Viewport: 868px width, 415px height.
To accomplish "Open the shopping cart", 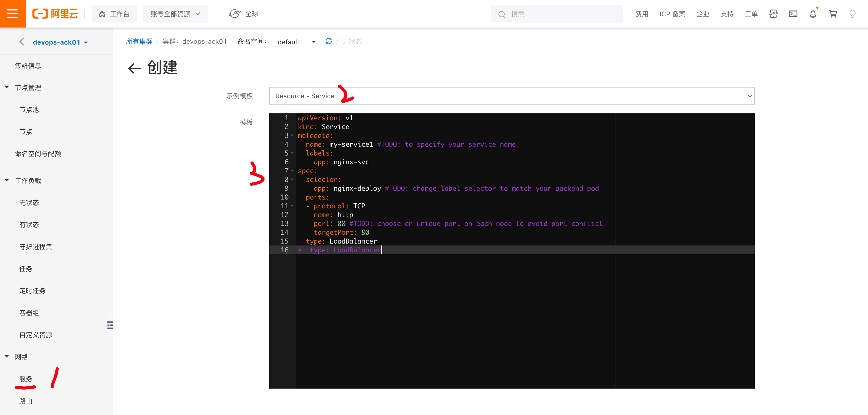I will pos(833,14).
